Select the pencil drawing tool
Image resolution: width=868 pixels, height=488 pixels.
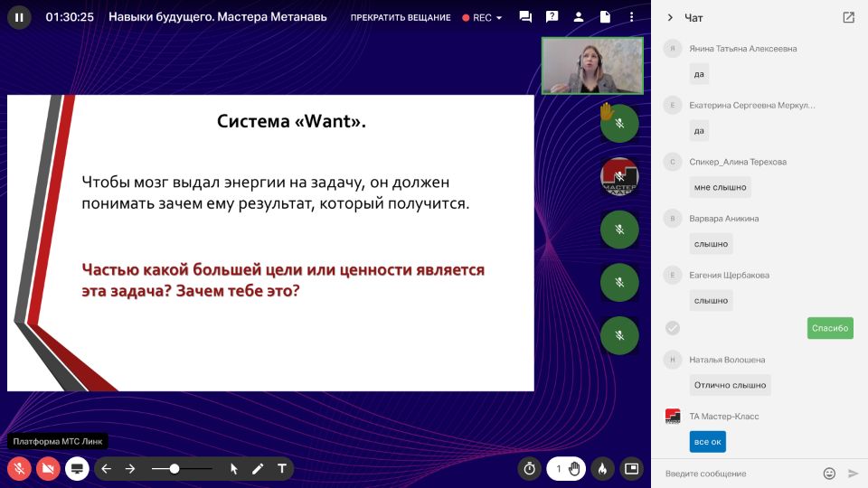258,469
